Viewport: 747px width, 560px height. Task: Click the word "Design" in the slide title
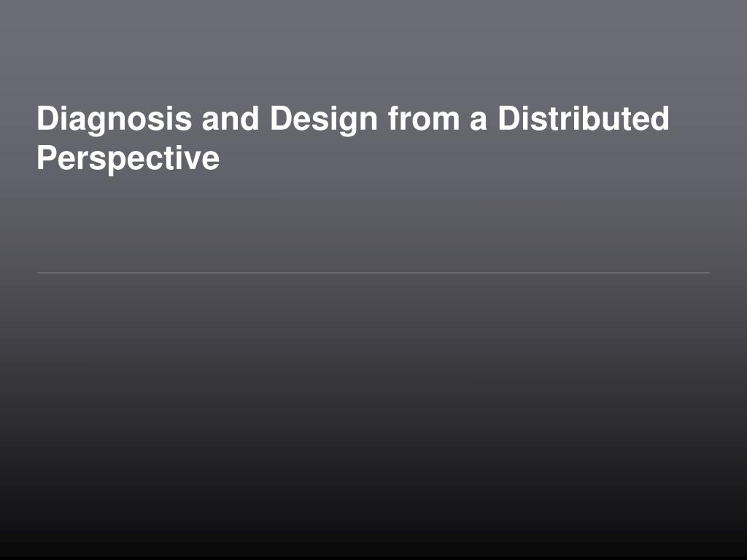click(323, 120)
